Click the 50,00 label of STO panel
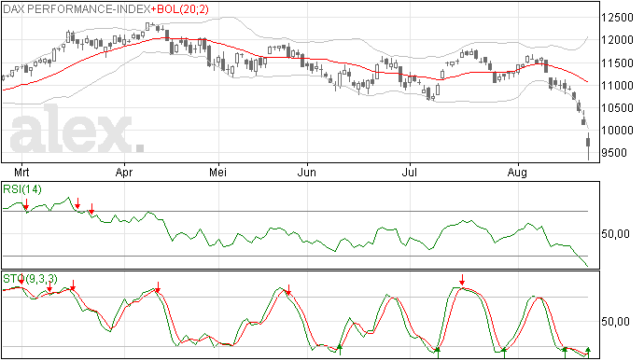644x361 pixels. [x=616, y=322]
